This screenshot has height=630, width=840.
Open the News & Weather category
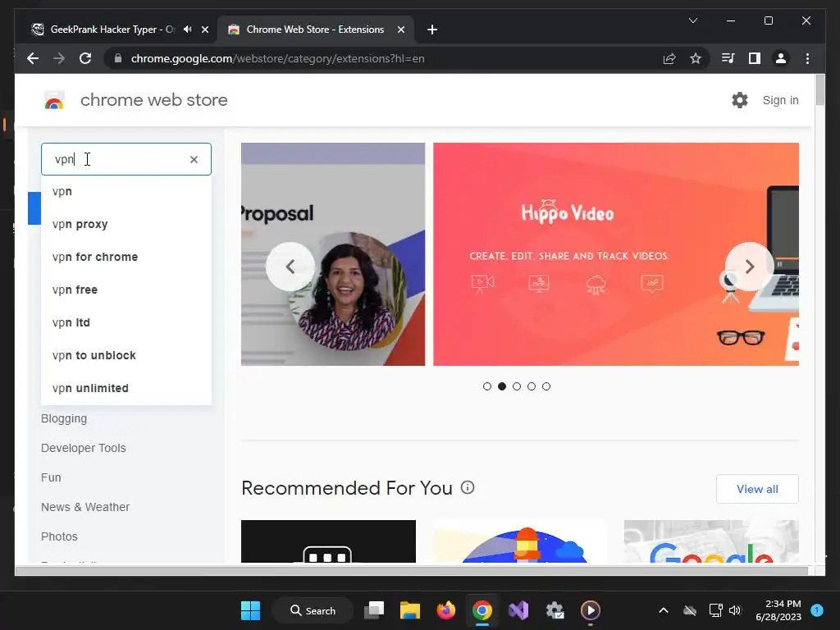point(85,507)
